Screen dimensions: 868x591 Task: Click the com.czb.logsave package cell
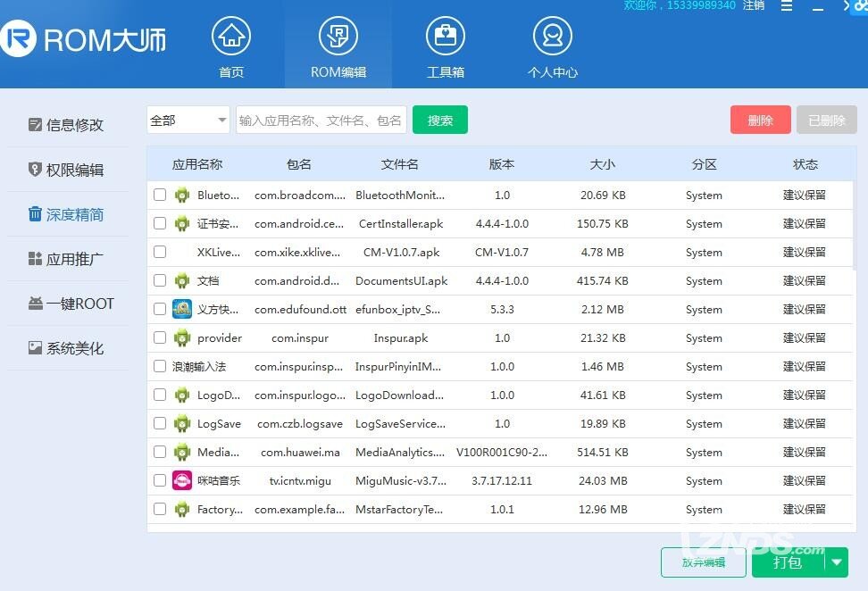click(300, 424)
